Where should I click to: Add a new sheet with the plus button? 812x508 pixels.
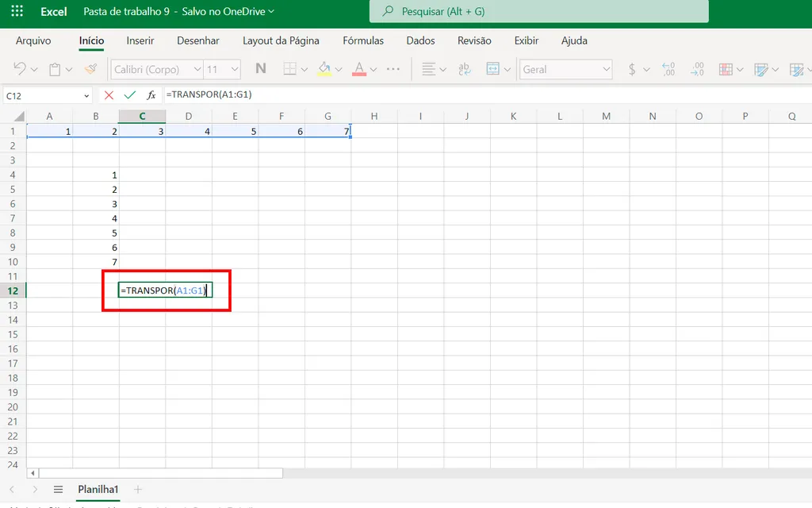point(138,489)
